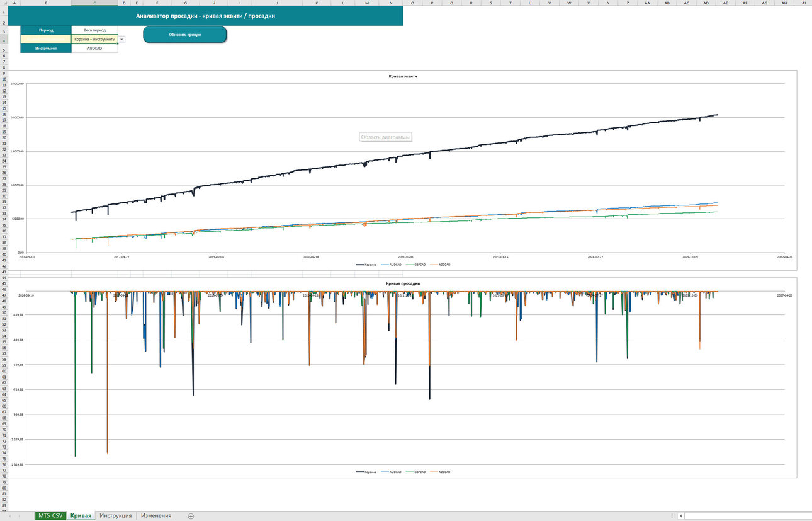Select column C header

coord(94,3)
